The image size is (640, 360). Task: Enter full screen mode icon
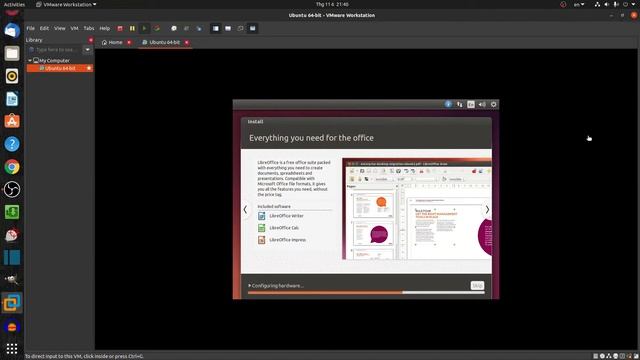(240, 29)
